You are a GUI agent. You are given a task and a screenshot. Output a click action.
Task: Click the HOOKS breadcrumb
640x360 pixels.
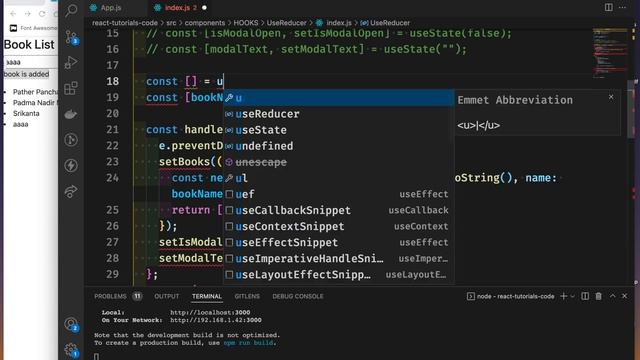[246, 23]
